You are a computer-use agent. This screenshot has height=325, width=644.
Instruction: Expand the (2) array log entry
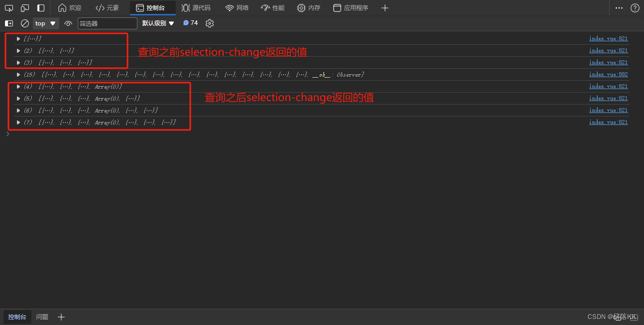tap(18, 50)
